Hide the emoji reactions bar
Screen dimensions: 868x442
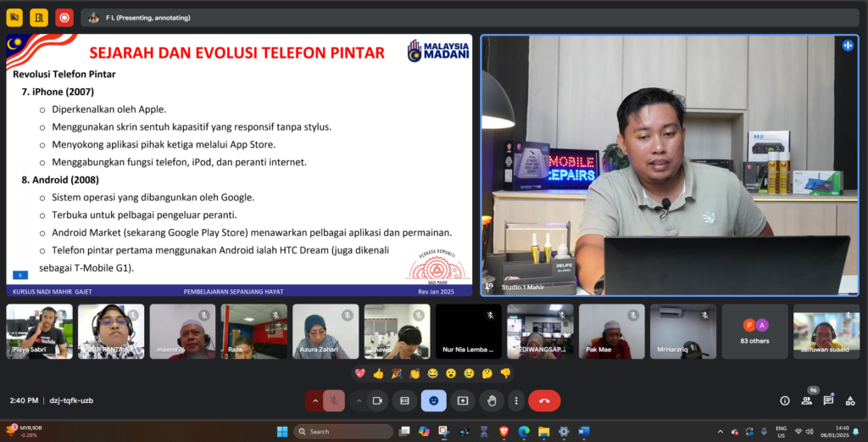point(433,400)
